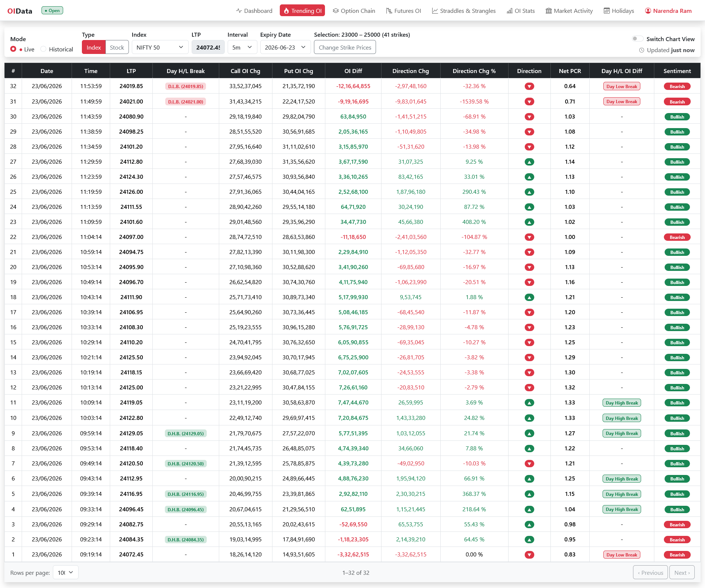Choose the Stock type button
The image size is (705, 588).
(117, 47)
